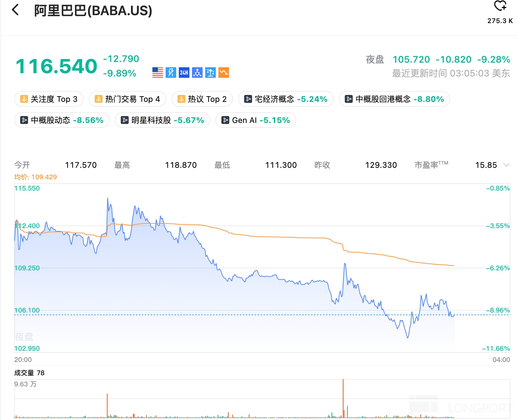View the 明星科技股 sector tag
This screenshot has height=420, width=518.
tap(162, 120)
